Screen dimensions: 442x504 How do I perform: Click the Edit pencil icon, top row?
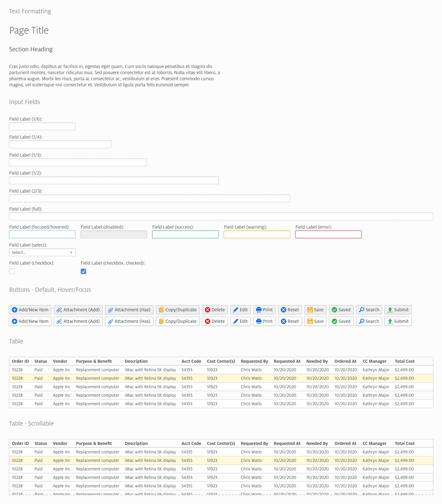(x=235, y=310)
